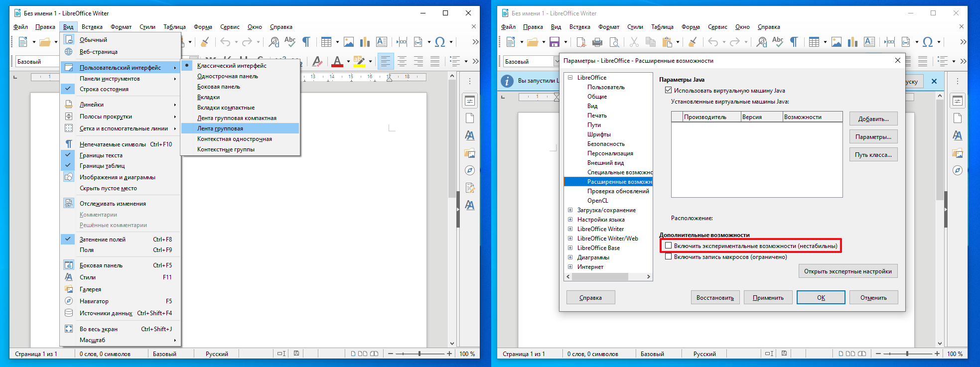Choose Во весь экран menu entry
Image resolution: width=980 pixels, height=367 pixels.
click(x=120, y=329)
